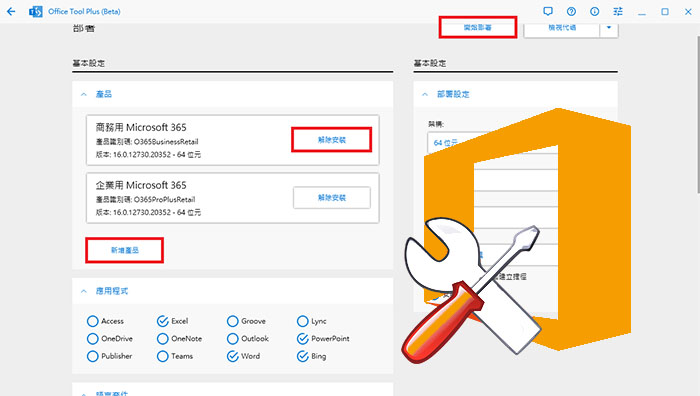Image resolution: width=700 pixels, height=396 pixels.
Task: Open the settings sliders icon
Action: coord(618,12)
